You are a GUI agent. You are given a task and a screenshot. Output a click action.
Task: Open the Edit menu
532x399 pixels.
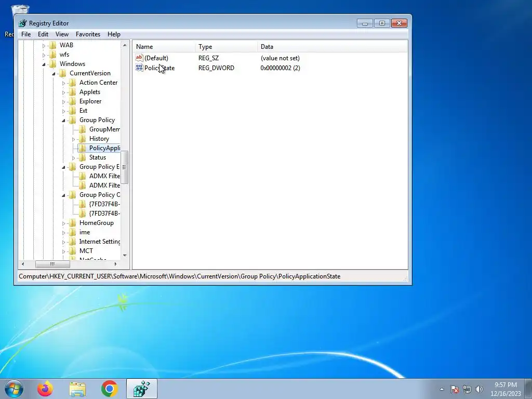click(43, 34)
